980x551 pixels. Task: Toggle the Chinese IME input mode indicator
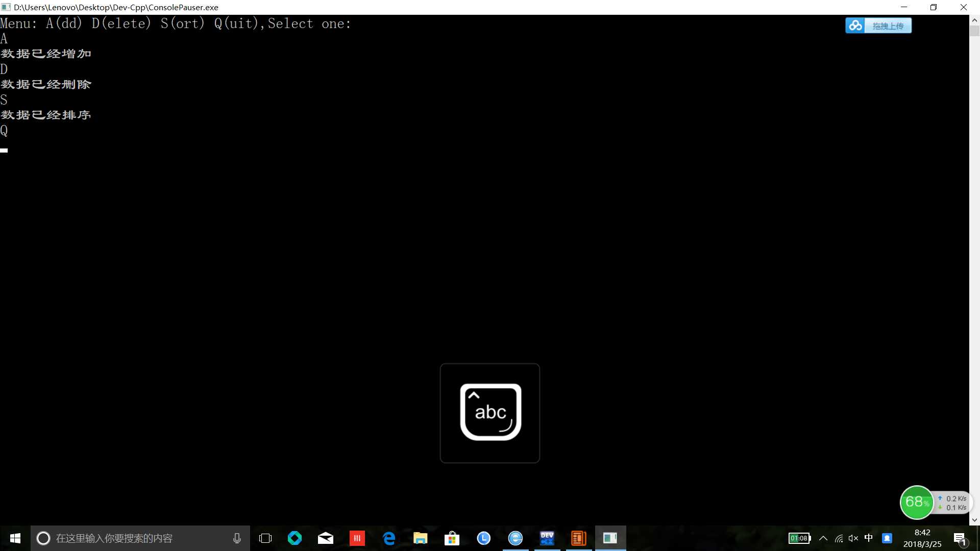click(869, 538)
